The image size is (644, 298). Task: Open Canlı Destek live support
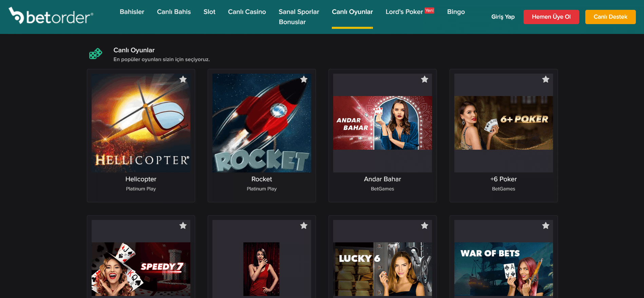pyautogui.click(x=610, y=17)
